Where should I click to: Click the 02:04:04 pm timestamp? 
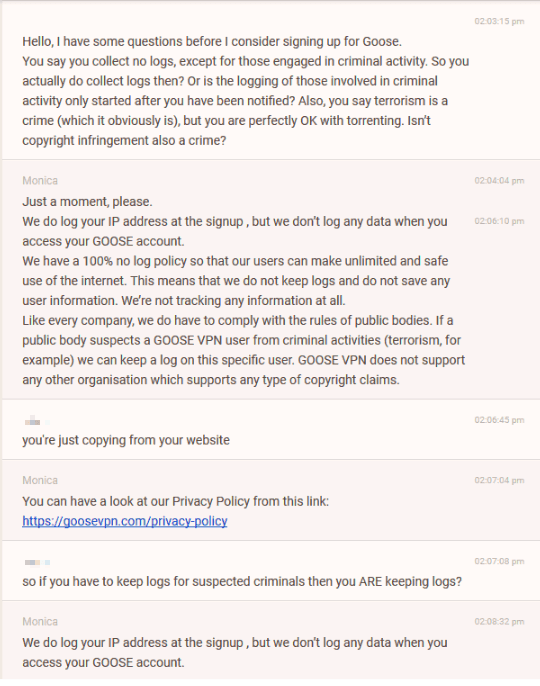pyautogui.click(x=499, y=181)
